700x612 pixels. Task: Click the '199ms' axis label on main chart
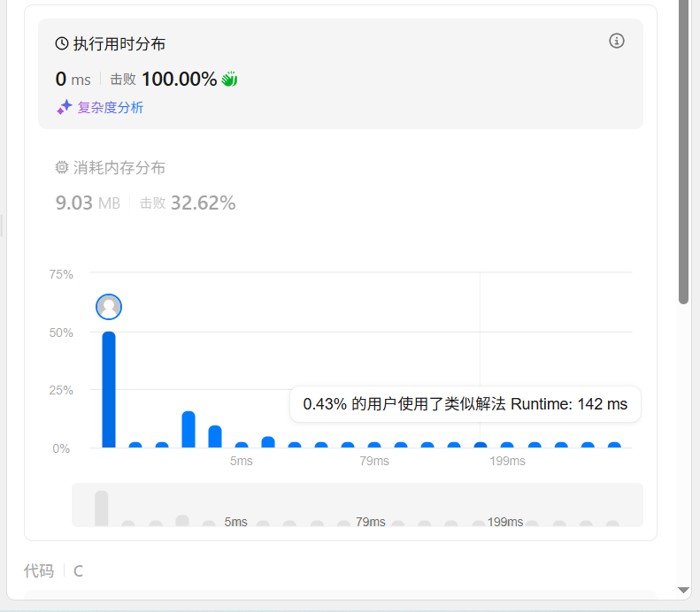point(507,461)
